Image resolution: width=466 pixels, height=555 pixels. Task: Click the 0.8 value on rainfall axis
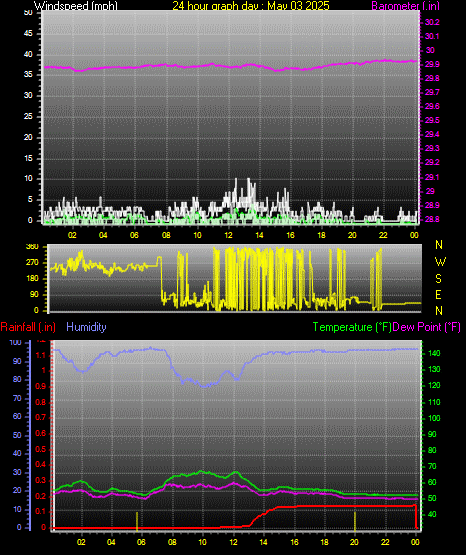pos(41,402)
